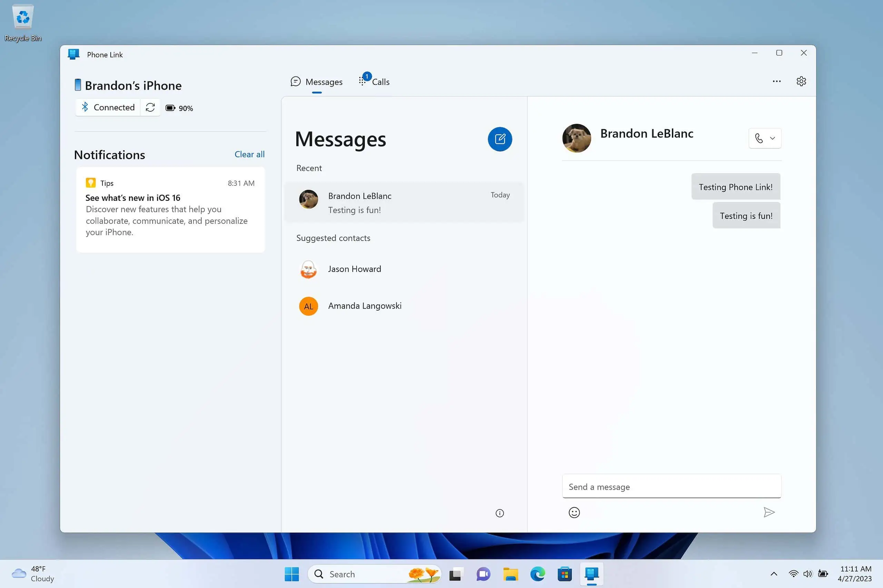The width and height of the screenshot is (883, 588).
Task: Click the more options ellipsis icon
Action: tap(777, 81)
